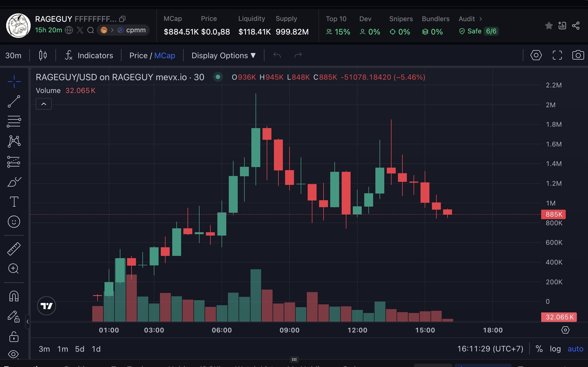Viewport: 588px width, 367px height.
Task: Select the Text annotation tool
Action: pos(14,202)
